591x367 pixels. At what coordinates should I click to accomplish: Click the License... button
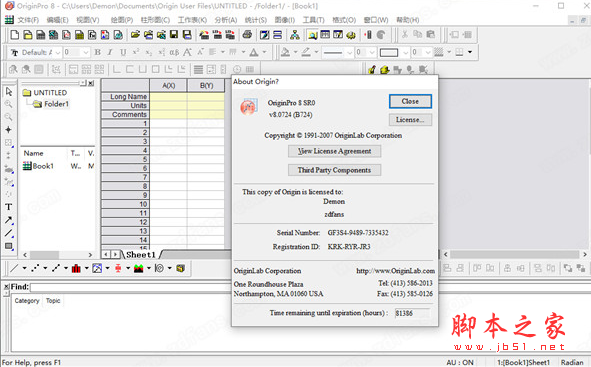click(x=410, y=120)
